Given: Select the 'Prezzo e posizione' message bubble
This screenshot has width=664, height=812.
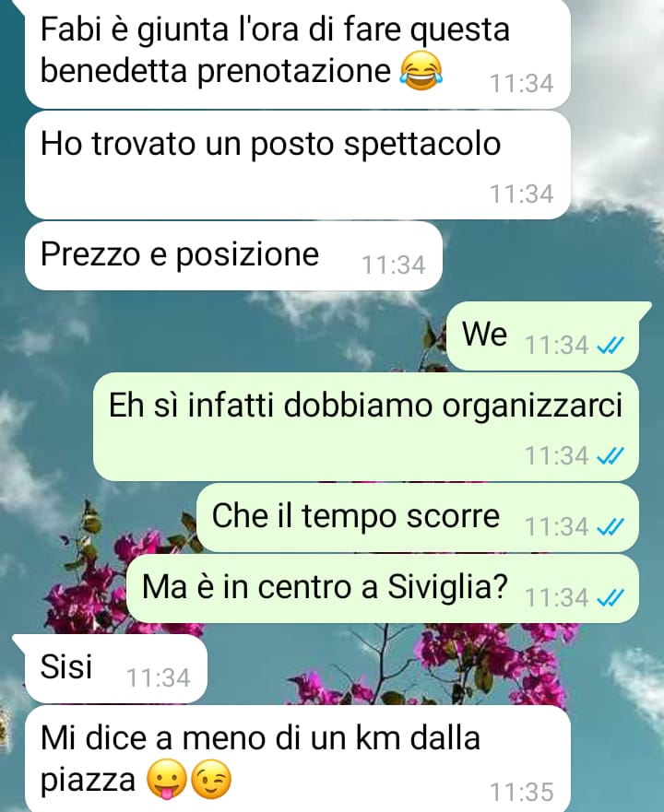Looking at the screenshot, I should click(233, 256).
